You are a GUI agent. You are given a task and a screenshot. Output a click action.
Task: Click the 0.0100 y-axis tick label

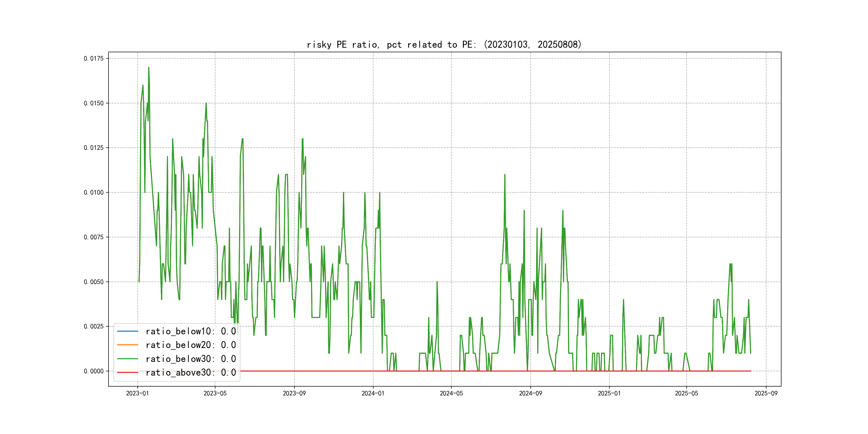point(94,192)
